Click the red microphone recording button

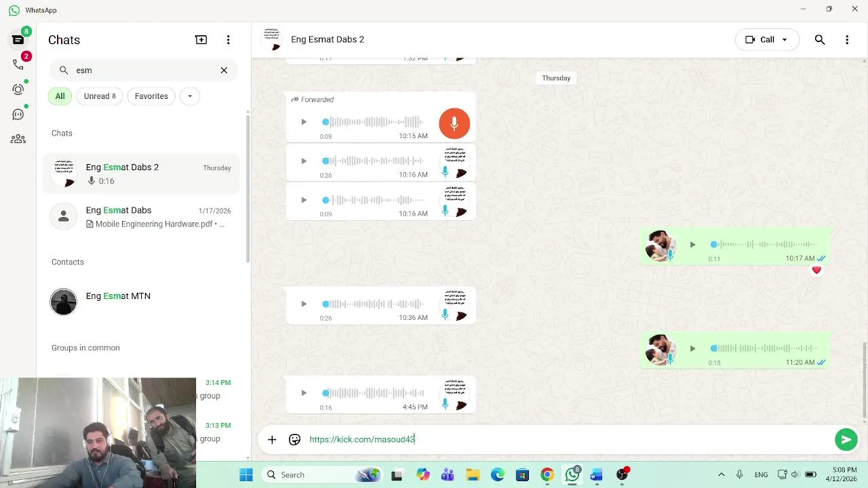point(454,123)
